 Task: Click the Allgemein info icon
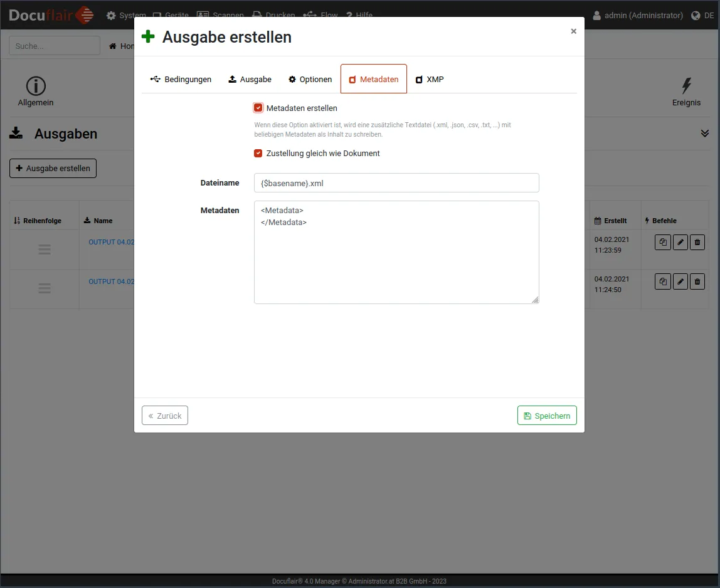click(x=36, y=87)
